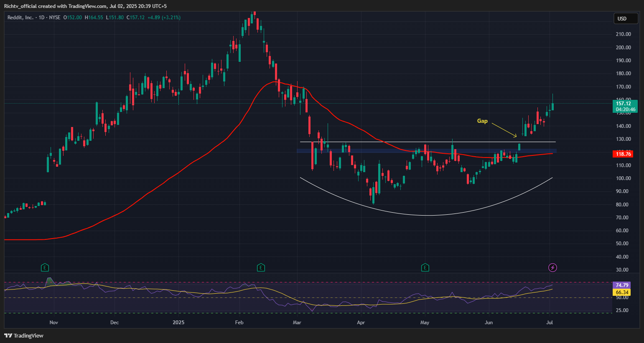Click the 110.00 price axis label
Viewport: 644px width, 343px height.
624,165
